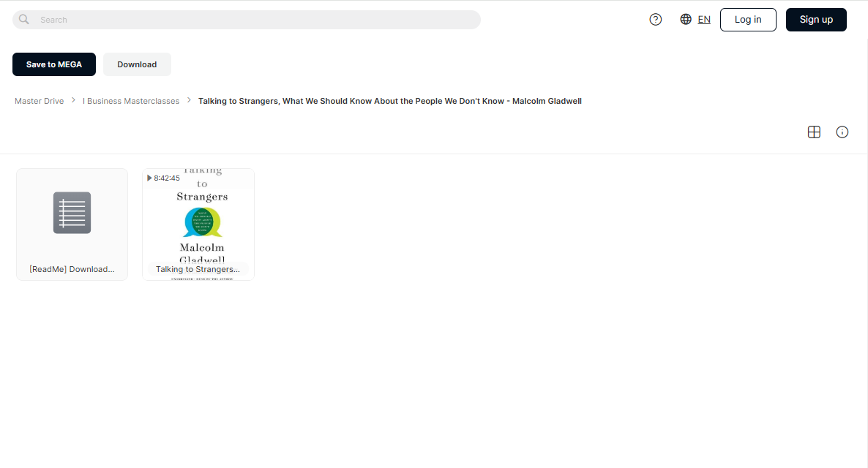Click the gray text document file icon
Image resolution: width=868 pixels, height=468 pixels.
coord(72,212)
